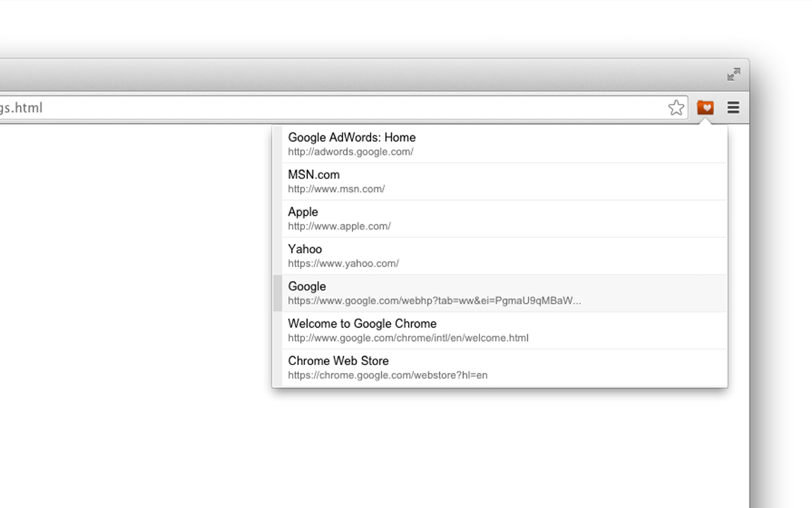Open the Chrome Web Store bookmark

pyautogui.click(x=504, y=368)
